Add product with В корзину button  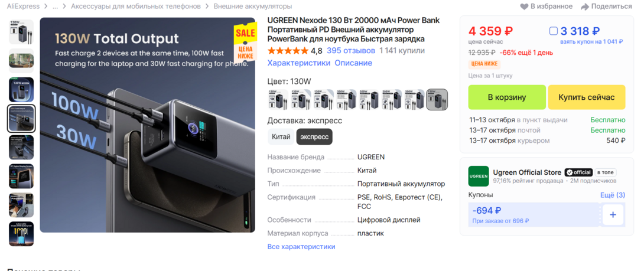507,97
